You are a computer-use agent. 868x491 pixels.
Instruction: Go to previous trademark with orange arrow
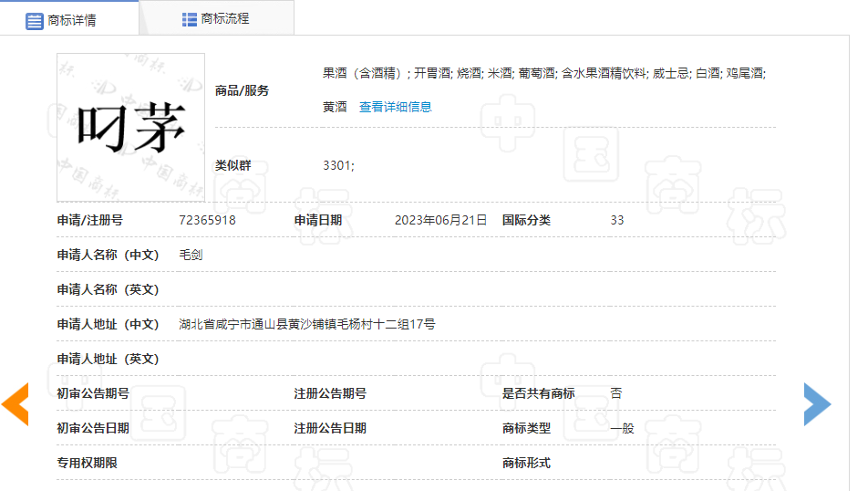(15, 404)
